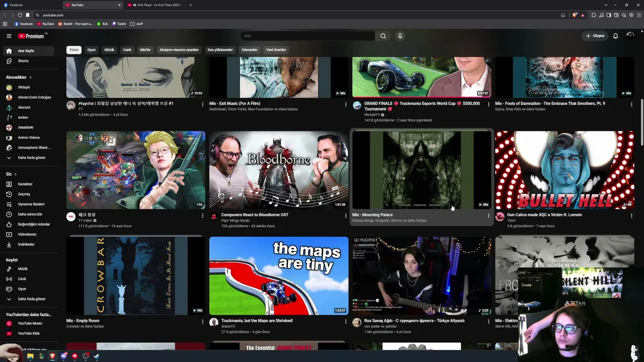Go to Ana Sayfa home in sidebar
This screenshot has height=362, width=644.
pyautogui.click(x=29, y=51)
